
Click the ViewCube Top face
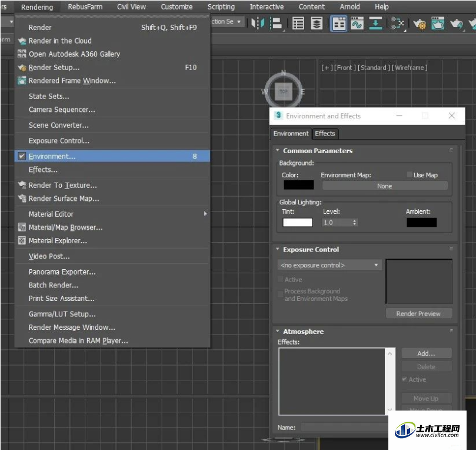click(x=284, y=91)
